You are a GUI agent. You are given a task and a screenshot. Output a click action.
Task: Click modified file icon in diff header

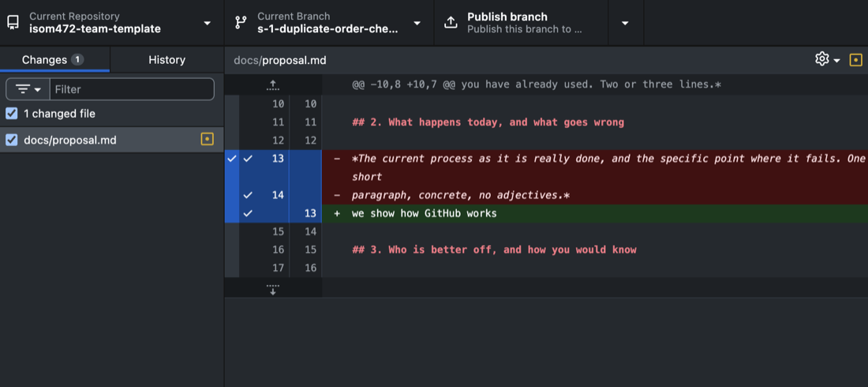(856, 59)
